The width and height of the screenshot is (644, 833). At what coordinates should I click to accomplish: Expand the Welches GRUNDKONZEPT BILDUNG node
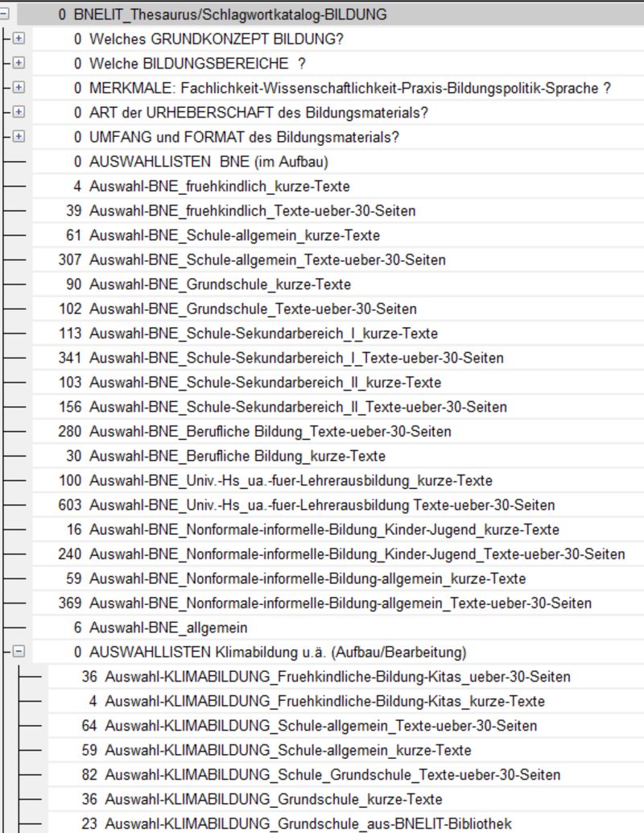tap(19, 39)
